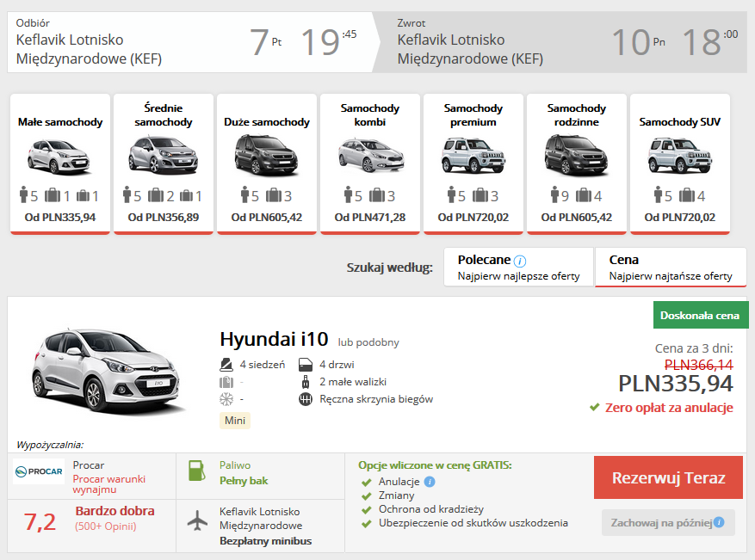The height and width of the screenshot is (560, 755).
Task: Click the info icon next to Polecane
Action: tap(520, 261)
